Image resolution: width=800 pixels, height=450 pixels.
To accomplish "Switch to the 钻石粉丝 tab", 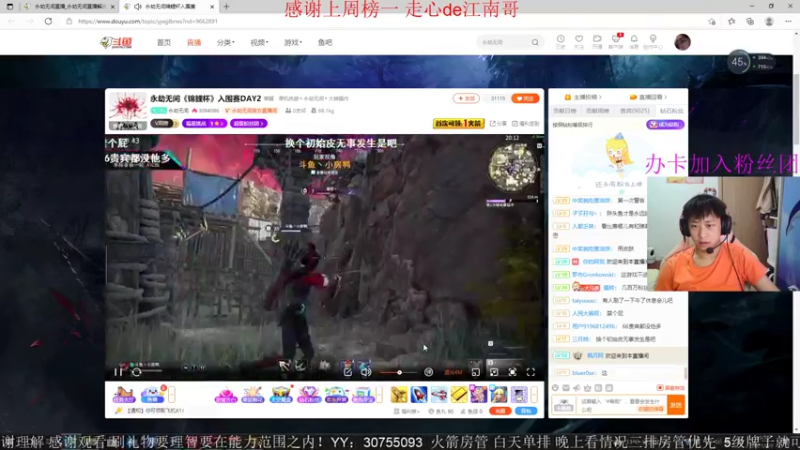I will coord(671,111).
